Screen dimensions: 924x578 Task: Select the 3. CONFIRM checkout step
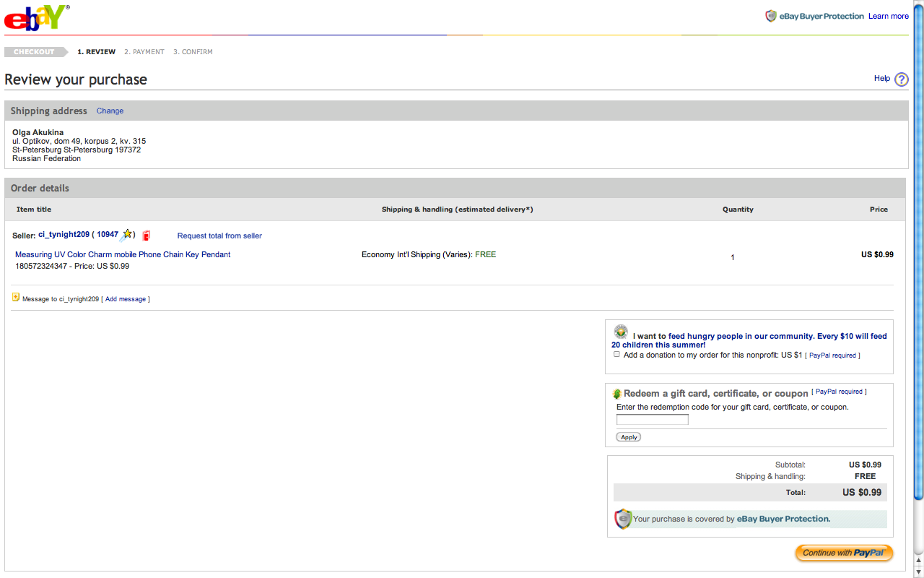pyautogui.click(x=193, y=52)
